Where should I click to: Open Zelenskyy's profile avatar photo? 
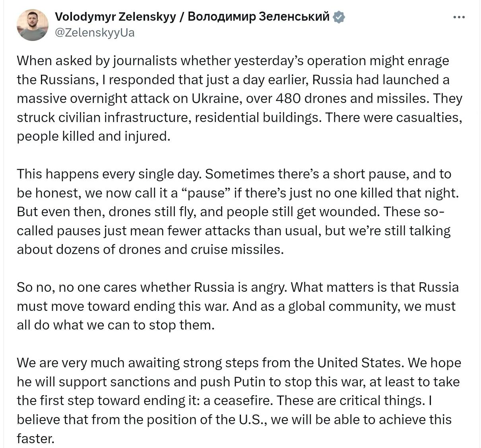click(x=32, y=25)
